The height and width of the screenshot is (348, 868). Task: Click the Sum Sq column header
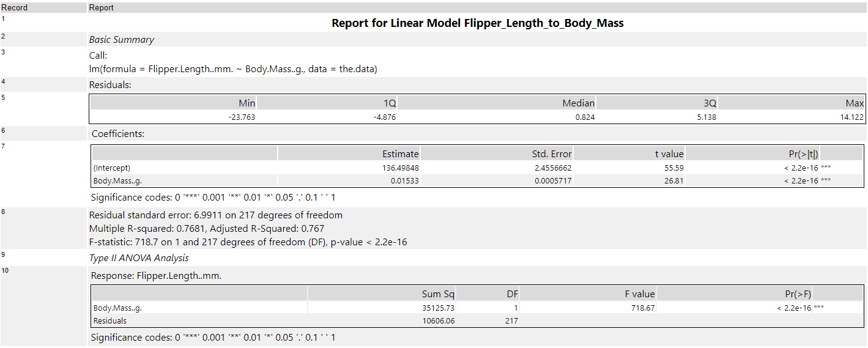pos(438,294)
